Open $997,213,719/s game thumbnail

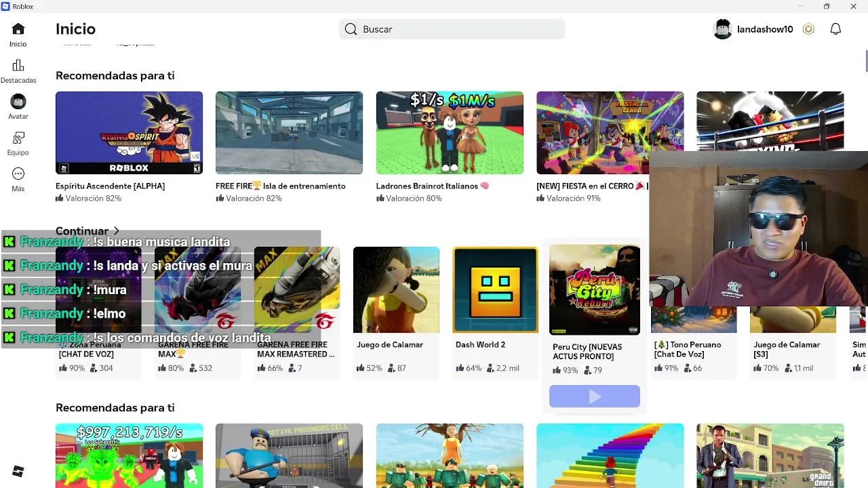129,455
